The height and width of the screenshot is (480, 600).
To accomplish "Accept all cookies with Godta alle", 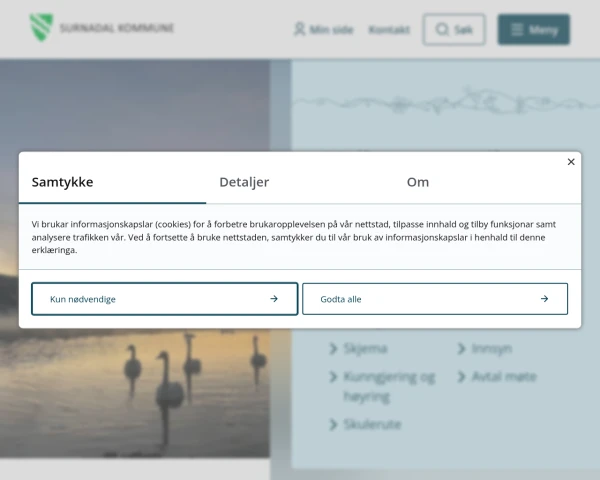I will (435, 299).
